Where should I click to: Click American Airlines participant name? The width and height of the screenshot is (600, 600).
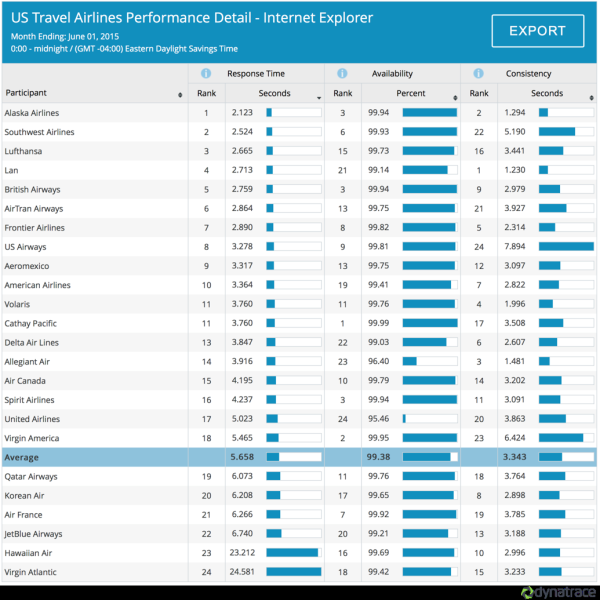click(x=38, y=285)
